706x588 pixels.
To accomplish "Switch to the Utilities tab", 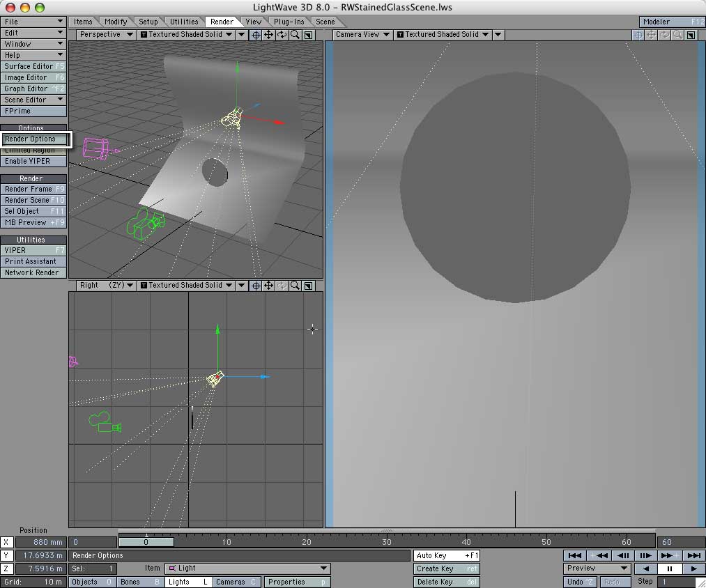I will 184,22.
